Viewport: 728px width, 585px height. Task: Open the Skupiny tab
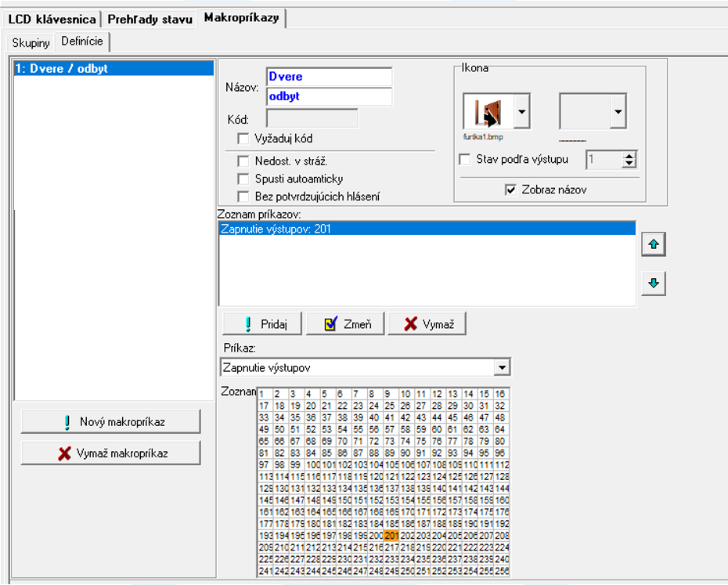31,42
